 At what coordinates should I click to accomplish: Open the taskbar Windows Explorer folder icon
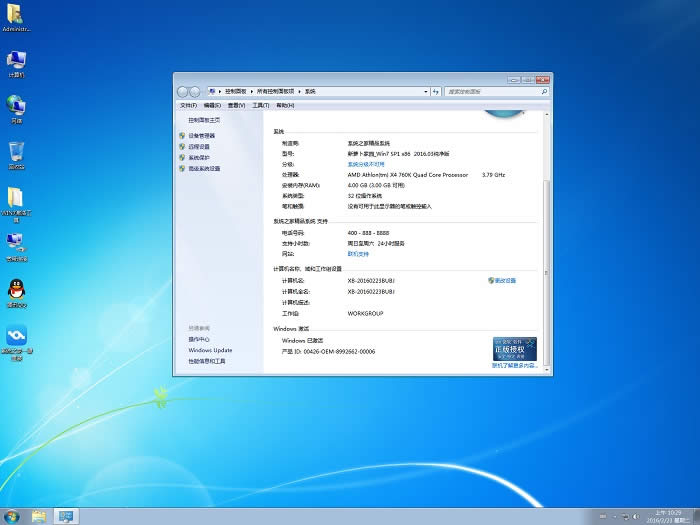39,516
